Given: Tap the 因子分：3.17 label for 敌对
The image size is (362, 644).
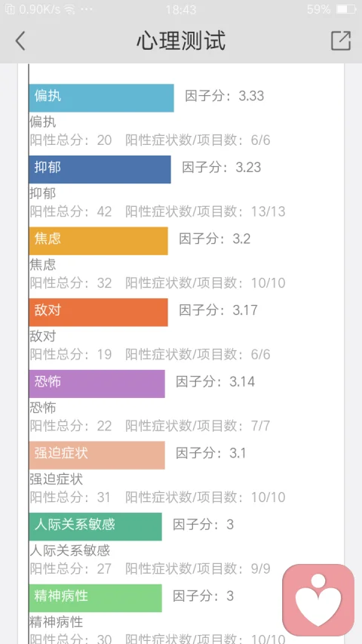Looking at the screenshot, I should tap(219, 310).
